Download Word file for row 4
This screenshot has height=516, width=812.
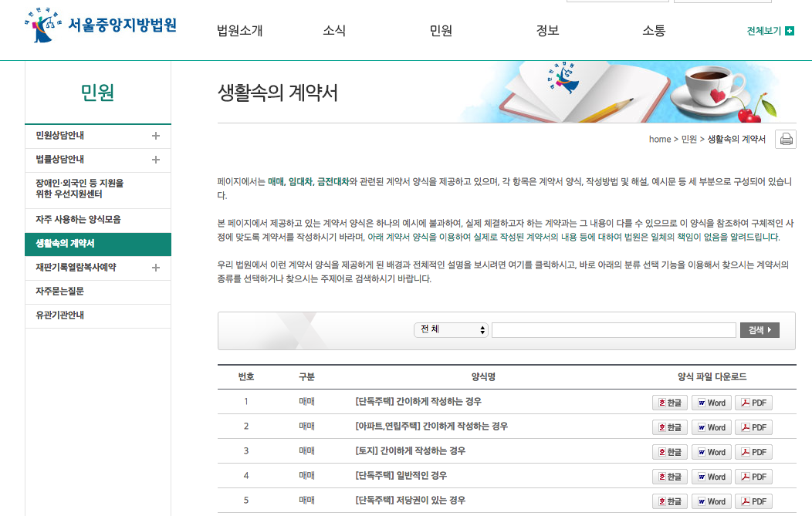pyautogui.click(x=710, y=477)
